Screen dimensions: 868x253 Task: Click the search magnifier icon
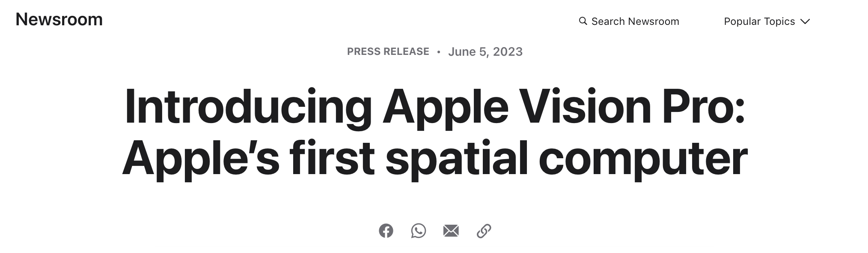(x=583, y=21)
